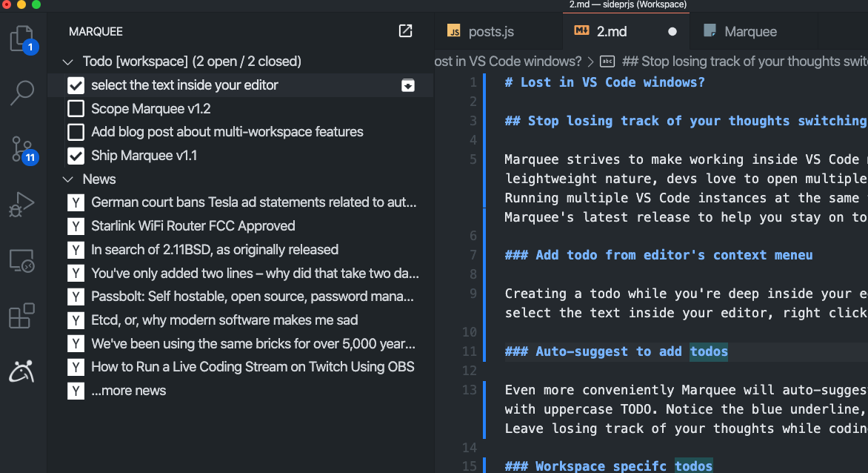The height and width of the screenshot is (473, 868).
Task: Click the breadcrumb separator chevron
Action: click(591, 62)
